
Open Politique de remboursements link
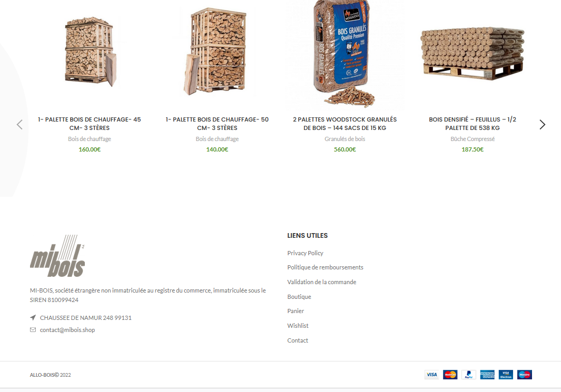pos(325,267)
